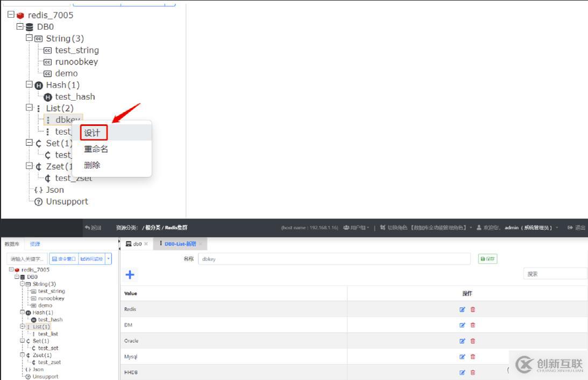Collapse redis_7005 in the large upper tree

tap(11, 15)
